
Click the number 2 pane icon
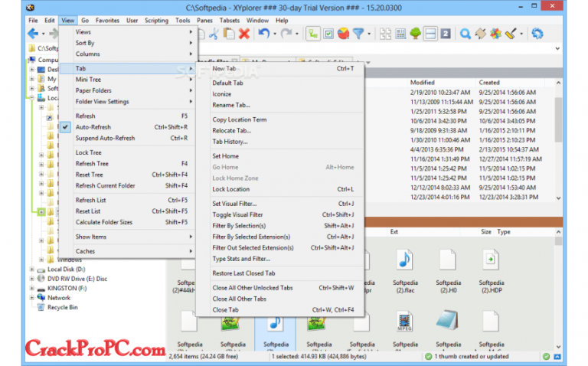pos(446,34)
